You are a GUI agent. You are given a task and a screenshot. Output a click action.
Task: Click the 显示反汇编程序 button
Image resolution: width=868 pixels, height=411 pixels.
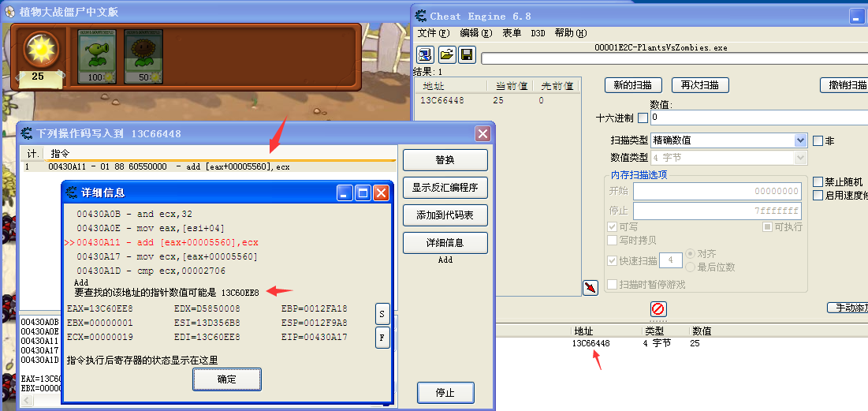click(445, 187)
